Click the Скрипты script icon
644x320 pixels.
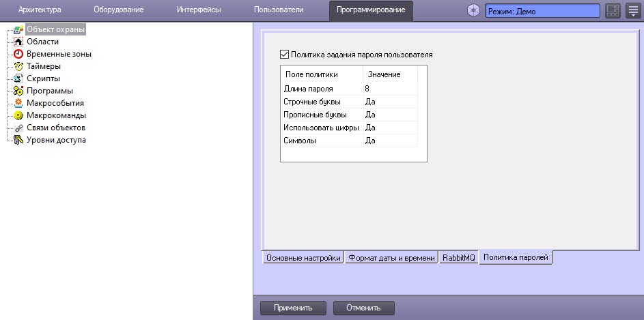[18, 78]
